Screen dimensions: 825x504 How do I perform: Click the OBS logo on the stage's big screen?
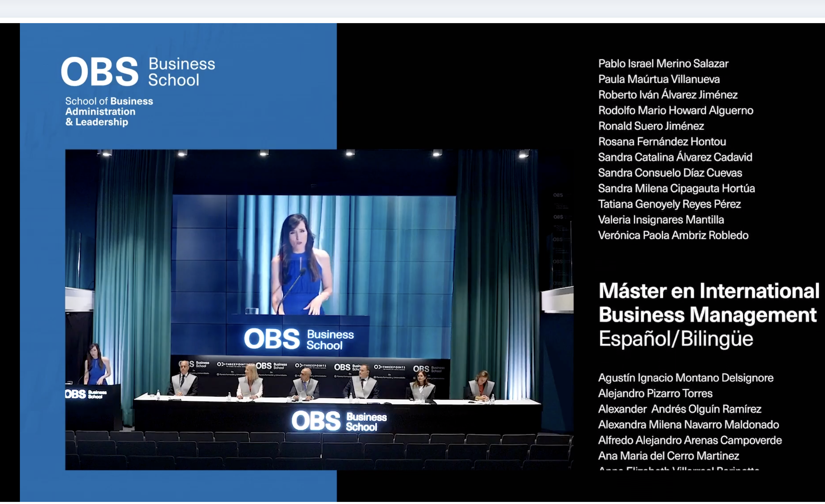tap(299, 339)
